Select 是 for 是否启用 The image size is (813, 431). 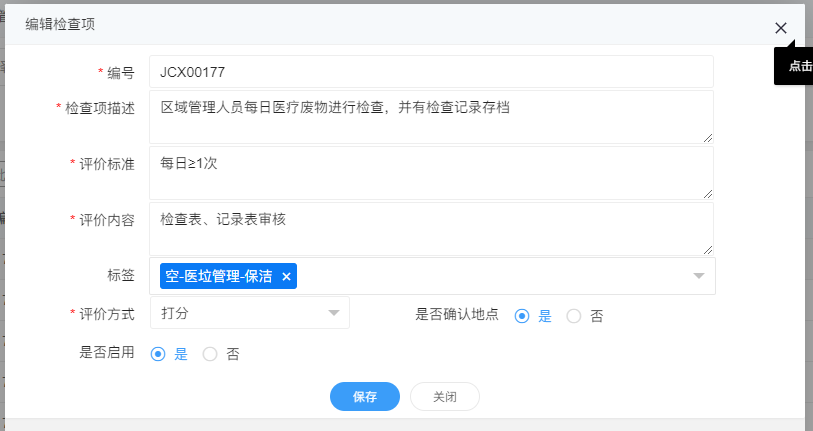tap(158, 354)
